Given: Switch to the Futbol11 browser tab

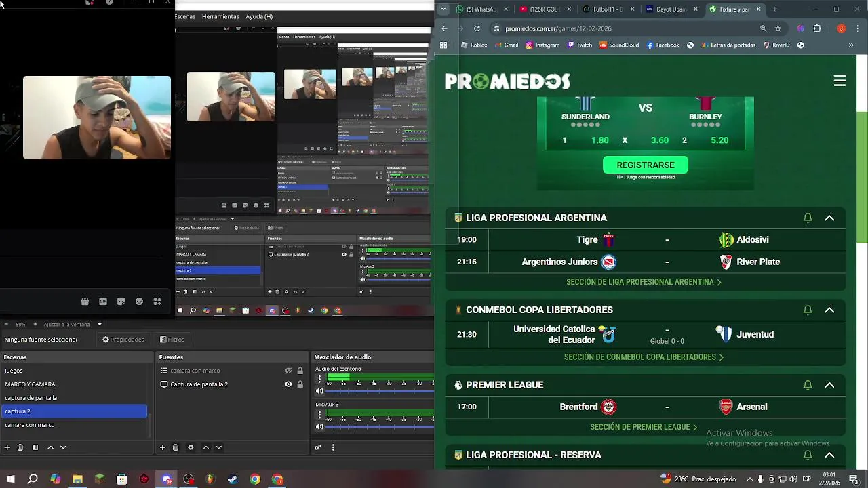Looking at the screenshot, I should coord(608,9).
